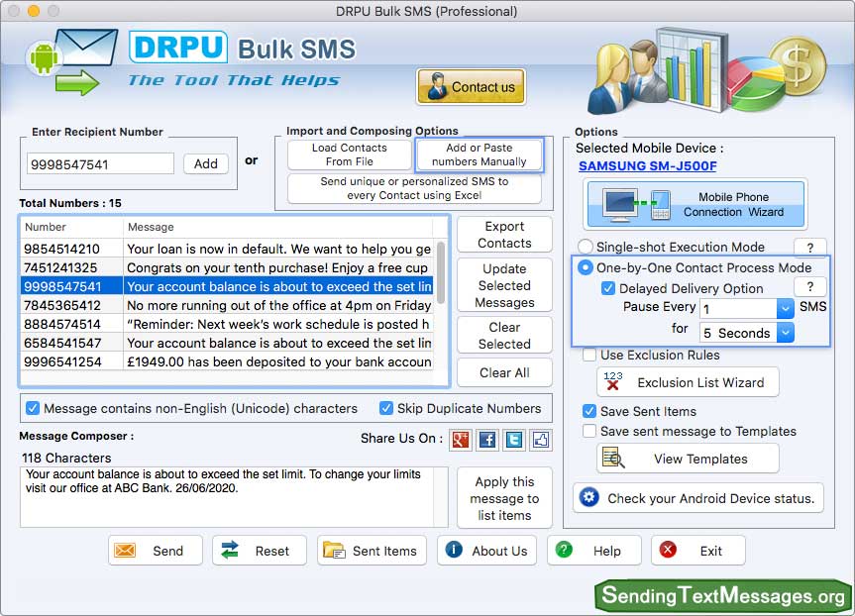855x616 pixels.
Task: Click Send unique or personalized SMS using Excel
Action: click(x=414, y=188)
